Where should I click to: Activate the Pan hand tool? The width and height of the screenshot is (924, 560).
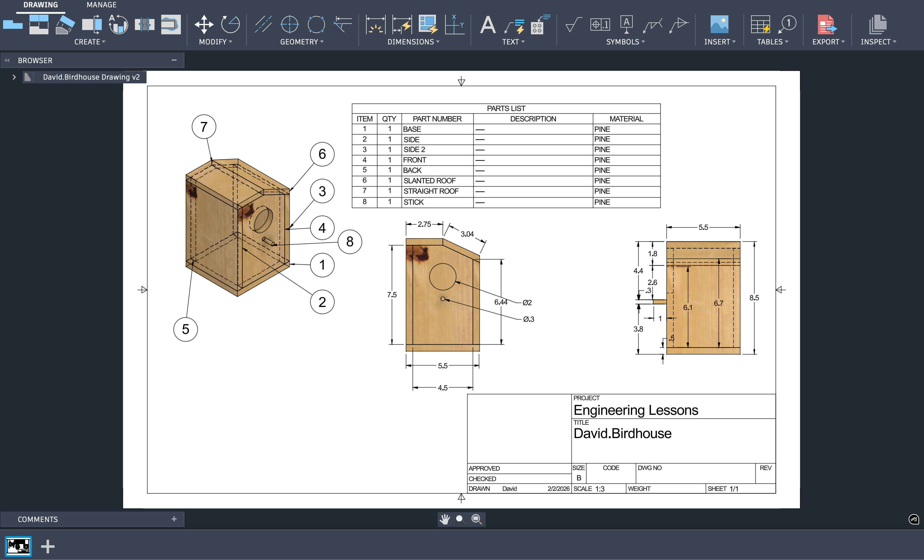tap(445, 519)
